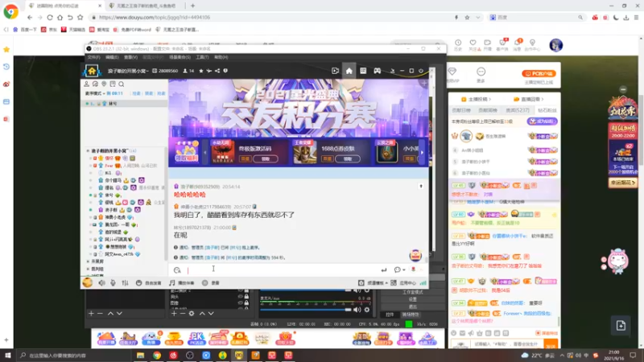Open the emoji picker in chat input
This screenshot has height=362, width=644.
click(x=177, y=270)
